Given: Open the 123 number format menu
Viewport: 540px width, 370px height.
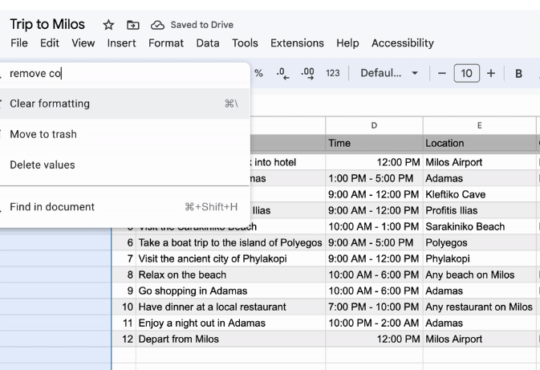Looking at the screenshot, I should tap(333, 73).
